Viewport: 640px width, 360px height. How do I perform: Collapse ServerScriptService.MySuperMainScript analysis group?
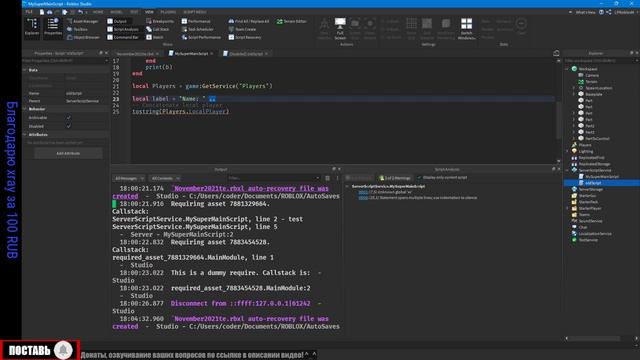[x=347, y=187]
